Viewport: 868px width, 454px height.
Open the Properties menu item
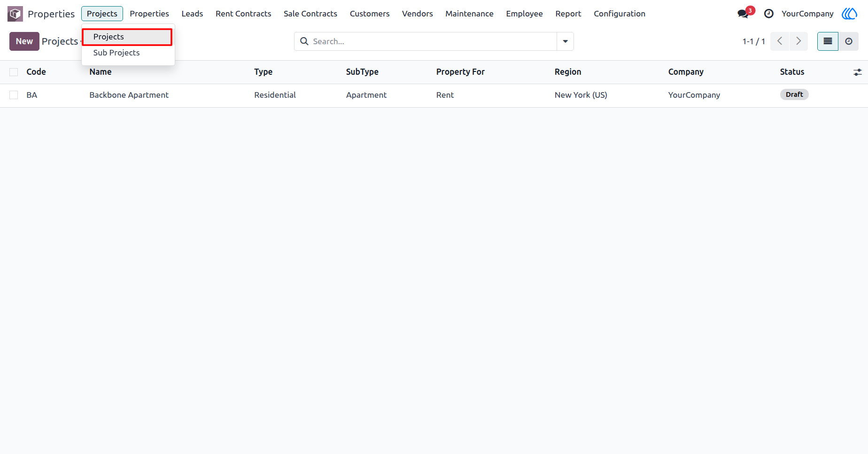[149, 14]
